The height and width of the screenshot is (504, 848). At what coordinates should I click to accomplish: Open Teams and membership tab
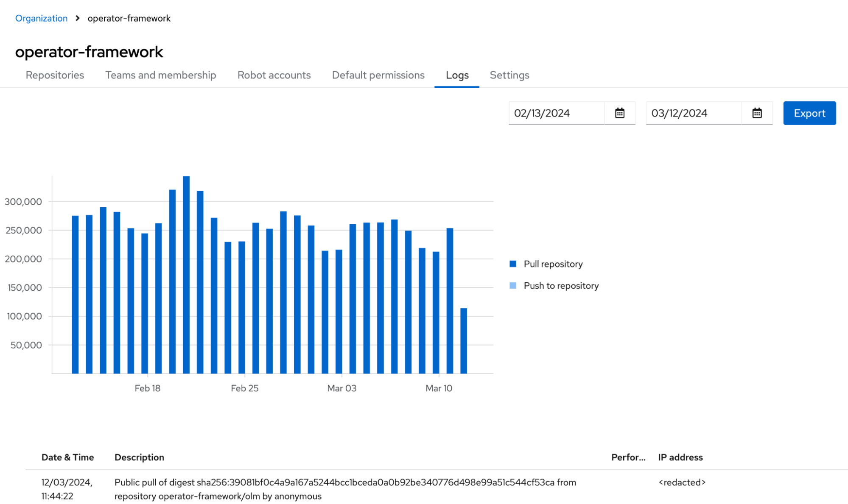160,75
